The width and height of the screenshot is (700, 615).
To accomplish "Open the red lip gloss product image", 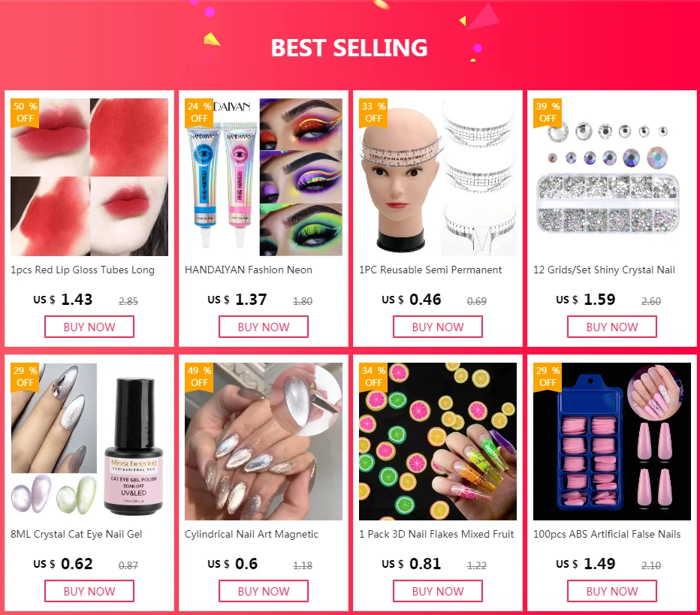I will [x=89, y=177].
